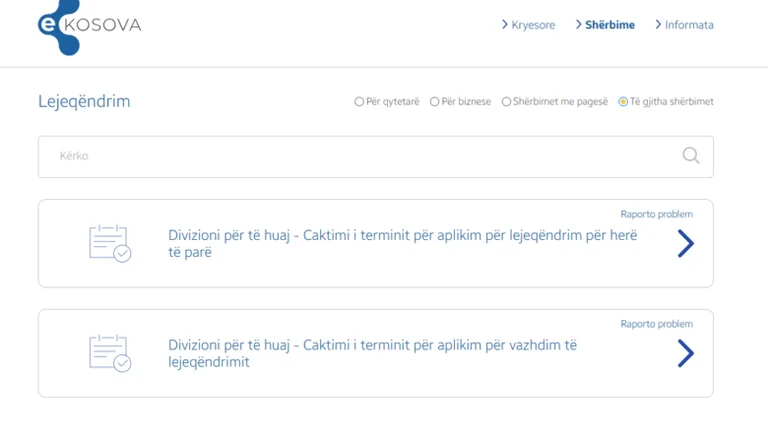Click the eKosova logo
768x432 pixels.
coord(89,27)
